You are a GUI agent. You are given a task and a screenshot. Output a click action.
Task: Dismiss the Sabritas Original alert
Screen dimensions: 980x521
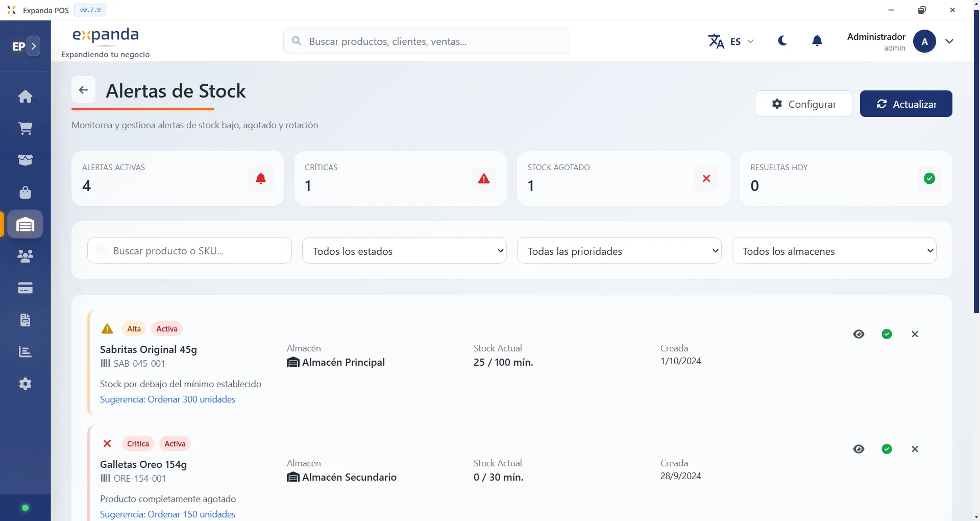[915, 334]
